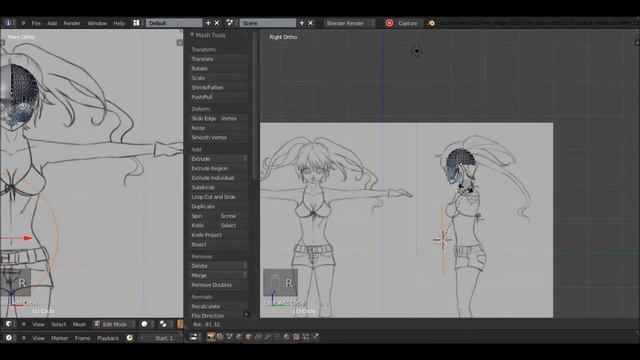
Task: Open the Delete dropdown
Action: point(219,266)
